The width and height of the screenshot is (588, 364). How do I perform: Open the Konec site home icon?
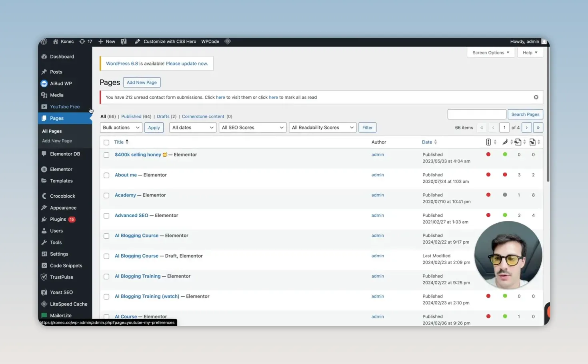[x=56, y=42]
